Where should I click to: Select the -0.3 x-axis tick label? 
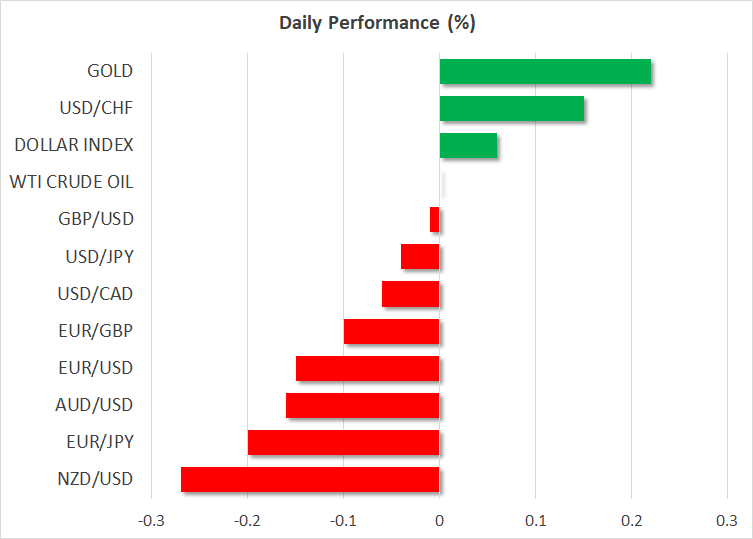tap(151, 520)
